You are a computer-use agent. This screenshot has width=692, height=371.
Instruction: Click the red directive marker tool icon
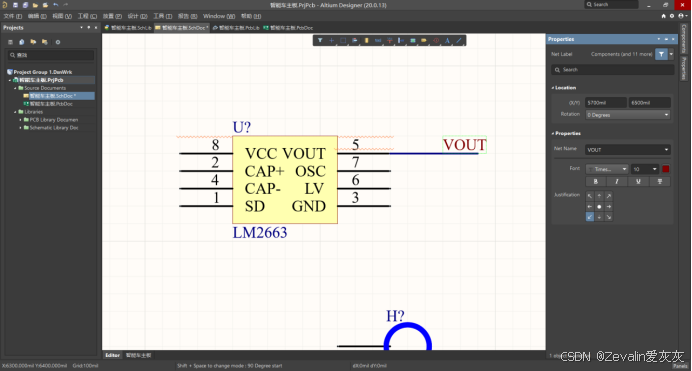436,41
